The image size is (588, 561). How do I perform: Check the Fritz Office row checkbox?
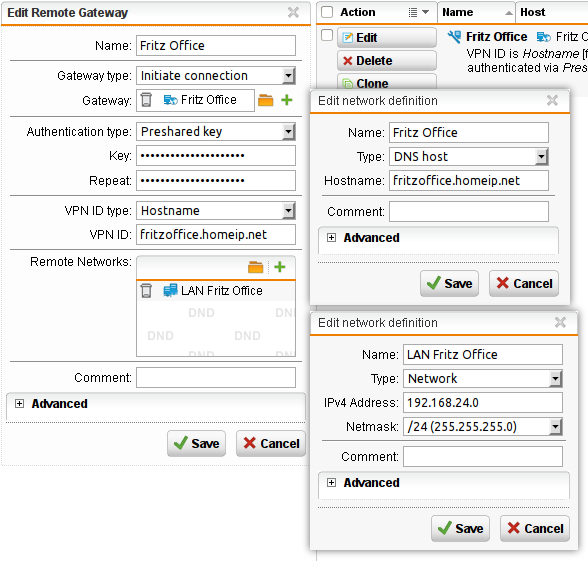click(327, 35)
